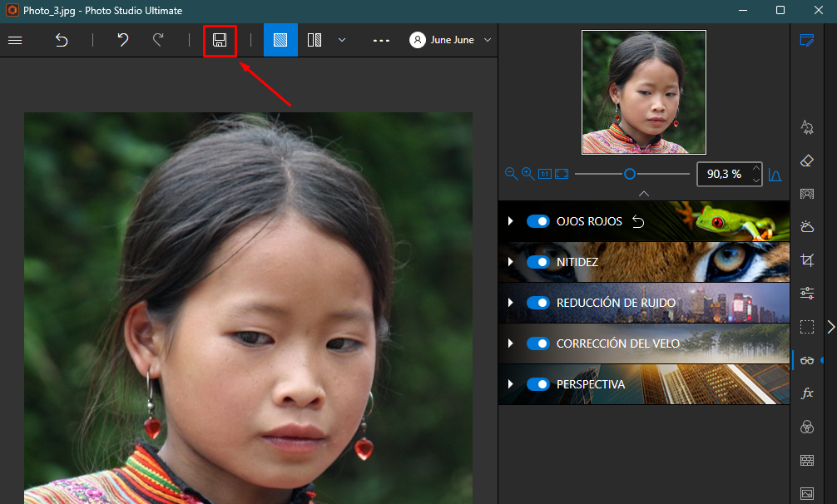Open the view mode dropdown chevron
The height and width of the screenshot is (504, 837).
tap(342, 40)
